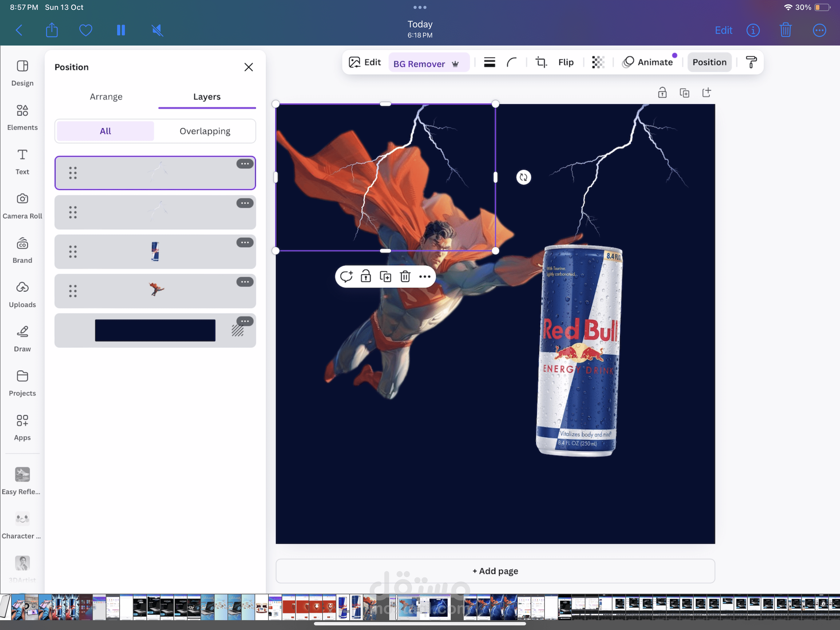Select the All layers filter

tap(105, 131)
